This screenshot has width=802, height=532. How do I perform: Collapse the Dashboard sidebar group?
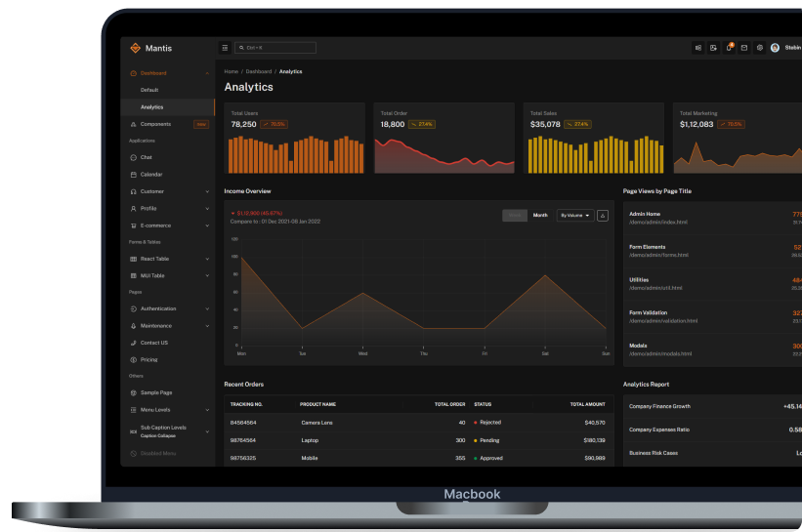pos(207,73)
